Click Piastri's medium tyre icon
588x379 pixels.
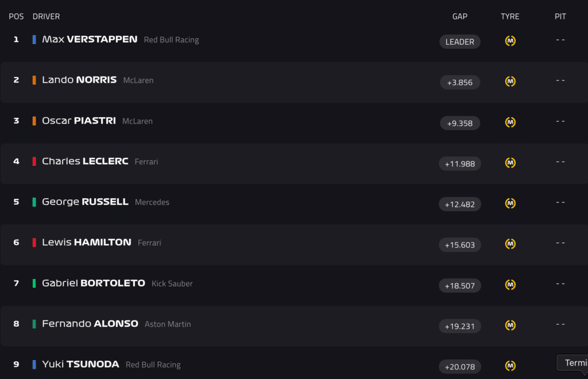click(510, 122)
